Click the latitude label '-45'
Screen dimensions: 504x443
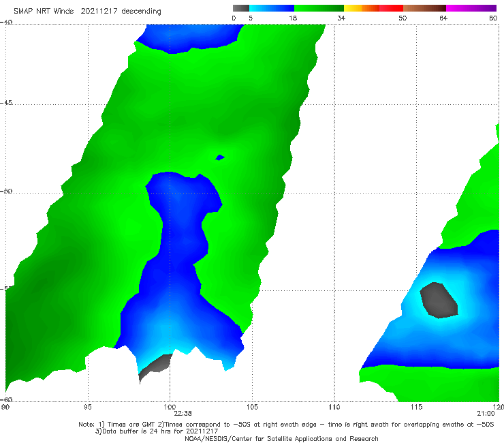click(x=6, y=103)
